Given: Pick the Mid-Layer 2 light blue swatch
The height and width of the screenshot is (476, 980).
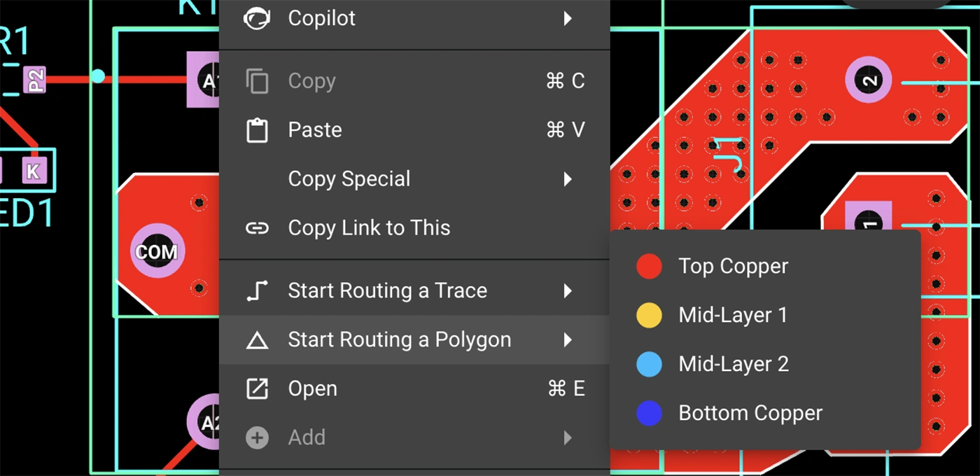Looking at the screenshot, I should (x=649, y=364).
